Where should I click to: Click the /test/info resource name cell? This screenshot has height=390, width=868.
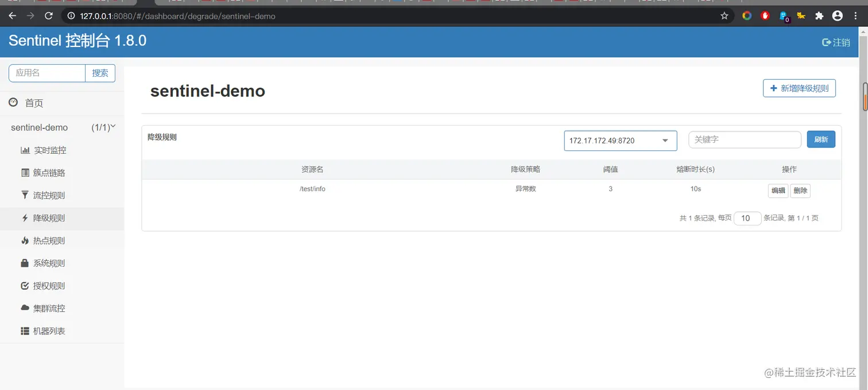pos(312,189)
